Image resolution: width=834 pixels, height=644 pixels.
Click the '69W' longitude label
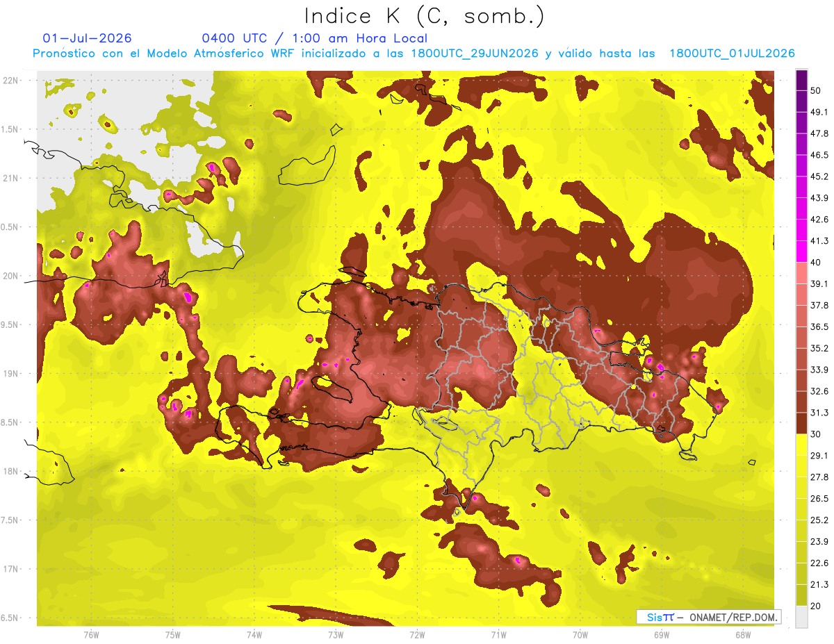[662, 634]
